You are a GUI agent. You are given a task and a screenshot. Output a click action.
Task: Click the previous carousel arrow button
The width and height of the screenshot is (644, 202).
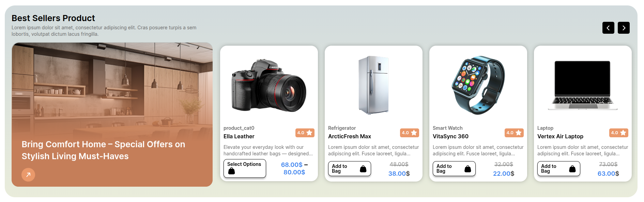click(608, 28)
